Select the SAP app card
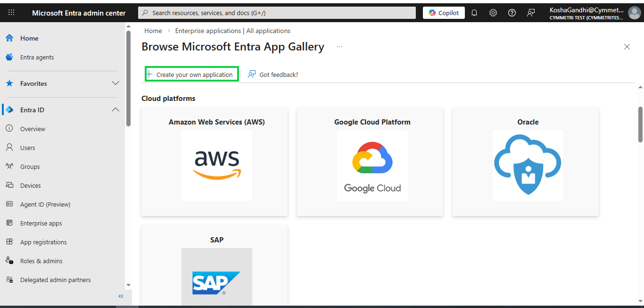 (215, 265)
